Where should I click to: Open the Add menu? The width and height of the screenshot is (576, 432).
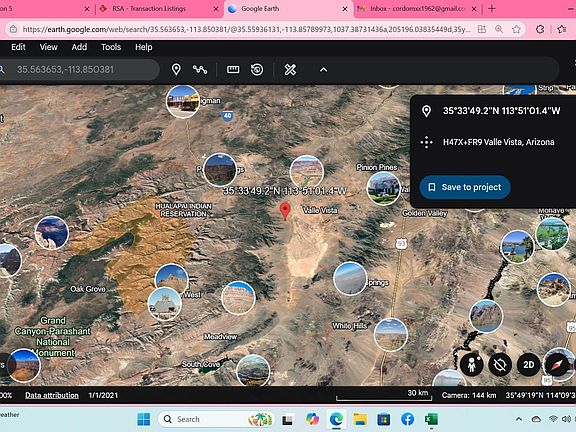pyautogui.click(x=79, y=47)
